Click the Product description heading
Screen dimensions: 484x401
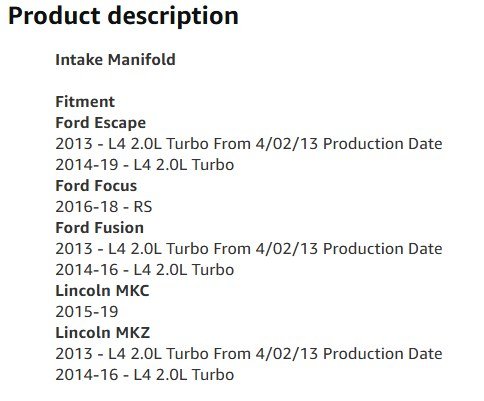coord(123,16)
